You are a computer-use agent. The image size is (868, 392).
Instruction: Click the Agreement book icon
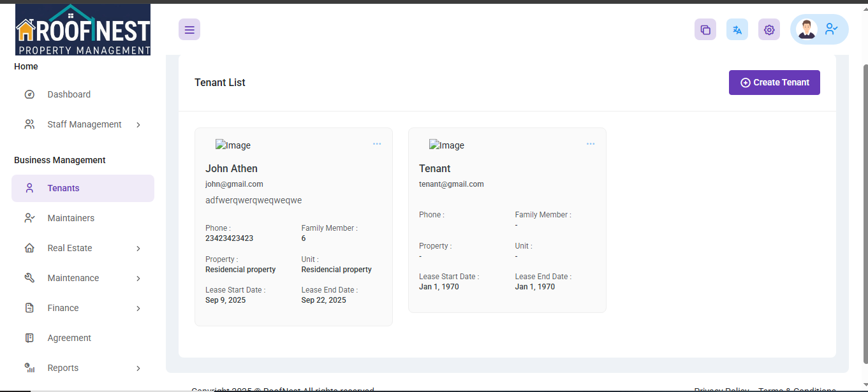click(x=29, y=338)
